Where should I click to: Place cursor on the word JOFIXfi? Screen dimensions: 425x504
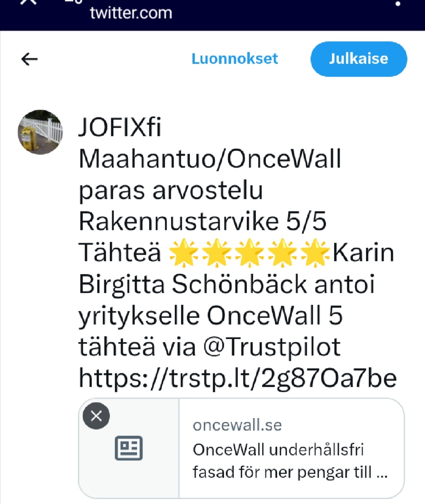click(x=120, y=127)
